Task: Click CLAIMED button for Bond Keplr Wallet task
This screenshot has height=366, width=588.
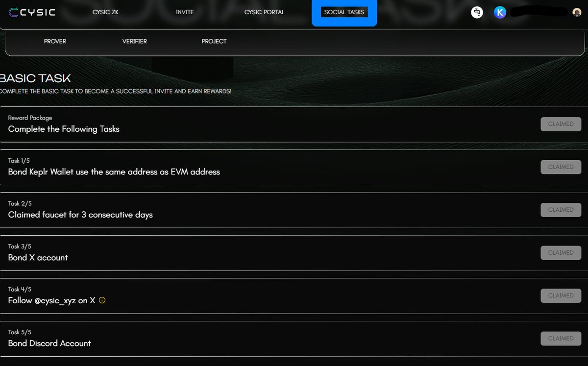Action: tap(561, 167)
